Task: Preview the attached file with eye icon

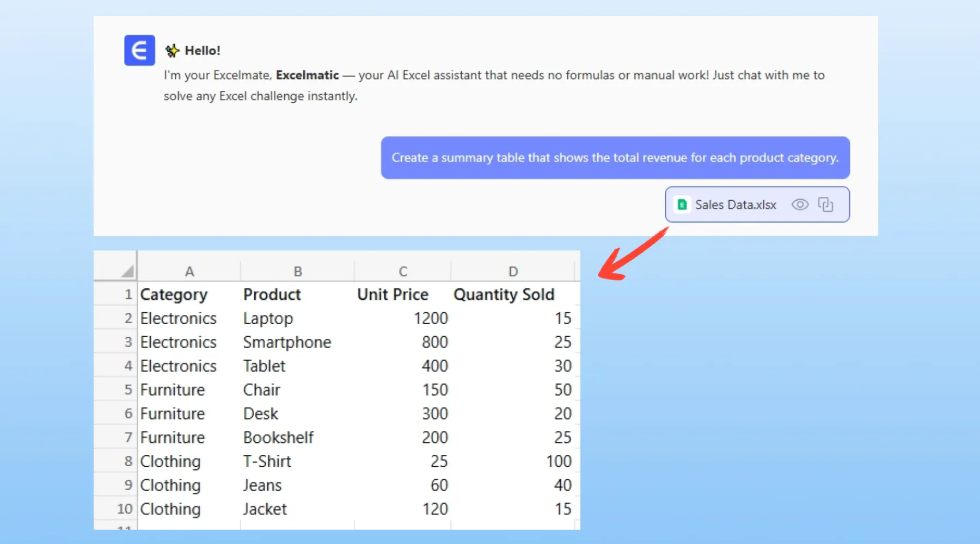Action: tap(800, 205)
